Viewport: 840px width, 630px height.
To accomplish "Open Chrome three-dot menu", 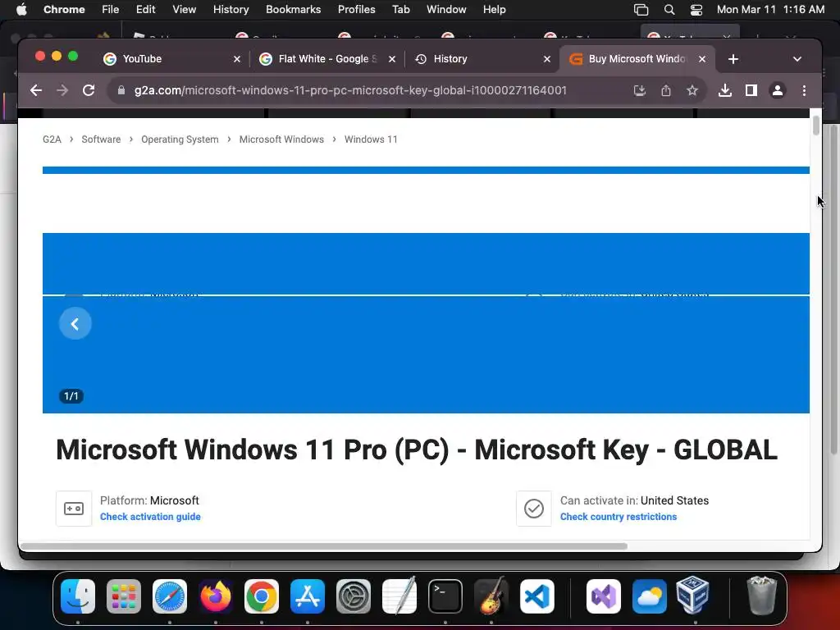I will click(804, 90).
